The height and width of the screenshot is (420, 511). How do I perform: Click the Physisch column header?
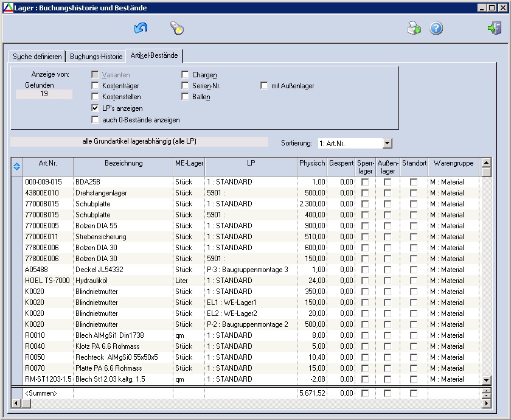312,163
